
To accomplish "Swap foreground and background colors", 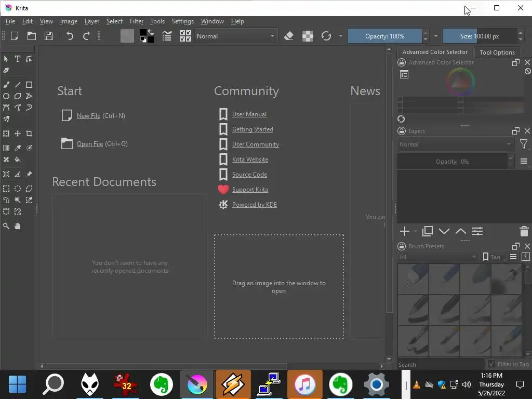I will (x=151, y=32).
